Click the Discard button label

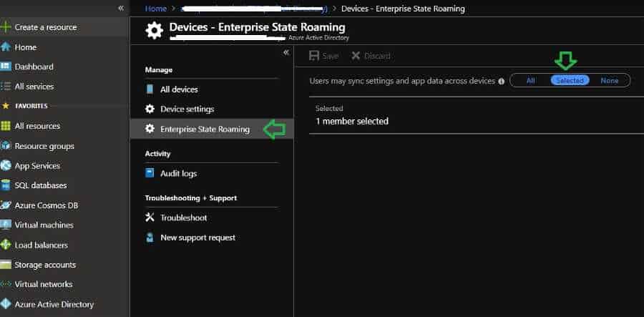tap(377, 56)
